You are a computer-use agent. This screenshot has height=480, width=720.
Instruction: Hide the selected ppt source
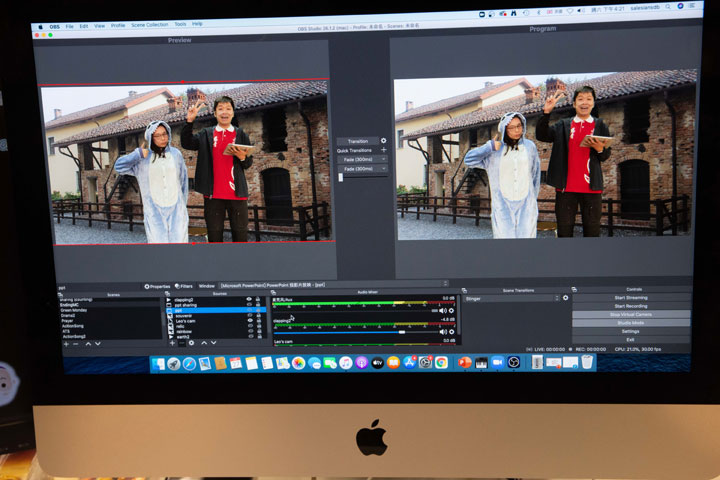point(249,310)
